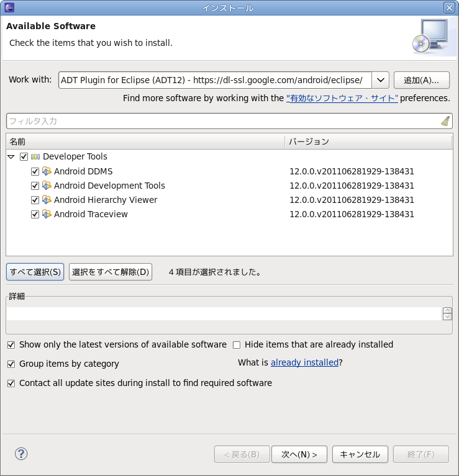Image resolution: width=459 pixels, height=476 pixels.
Task: Click the Android DDMS version value
Action: [x=352, y=171]
